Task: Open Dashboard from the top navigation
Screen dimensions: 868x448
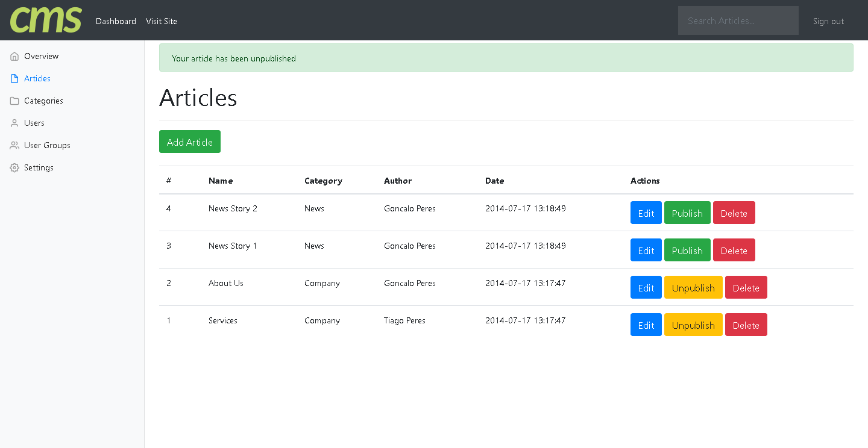Action: 116,21
